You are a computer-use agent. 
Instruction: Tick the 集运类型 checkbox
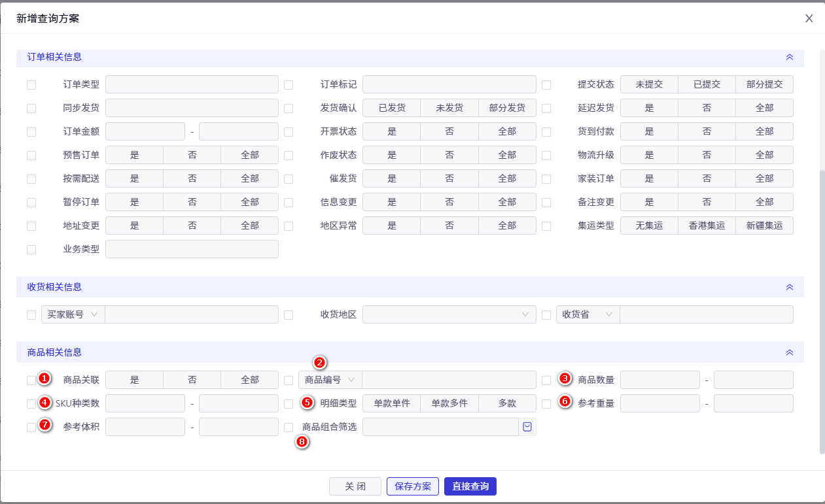coord(546,226)
